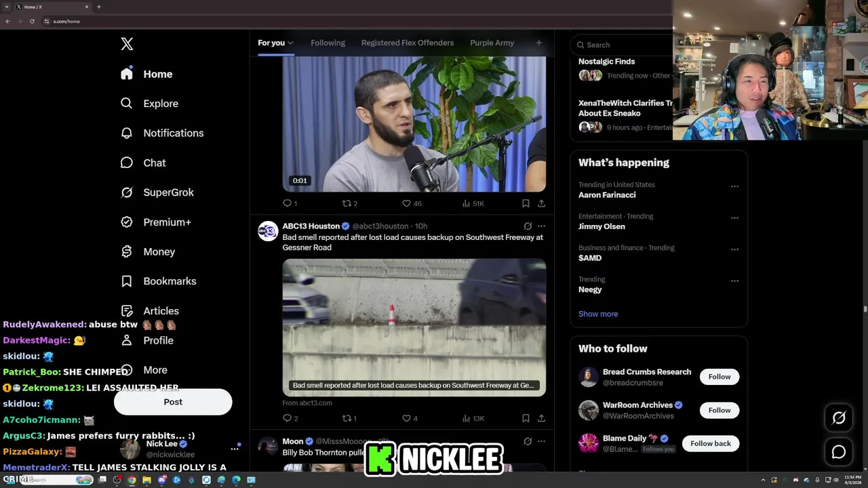Screen dimensions: 868x488
Task: Switch to the Following tab
Action: click(x=328, y=43)
